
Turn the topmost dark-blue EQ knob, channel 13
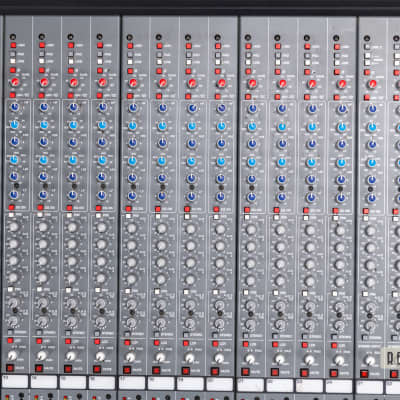(x=14, y=107)
